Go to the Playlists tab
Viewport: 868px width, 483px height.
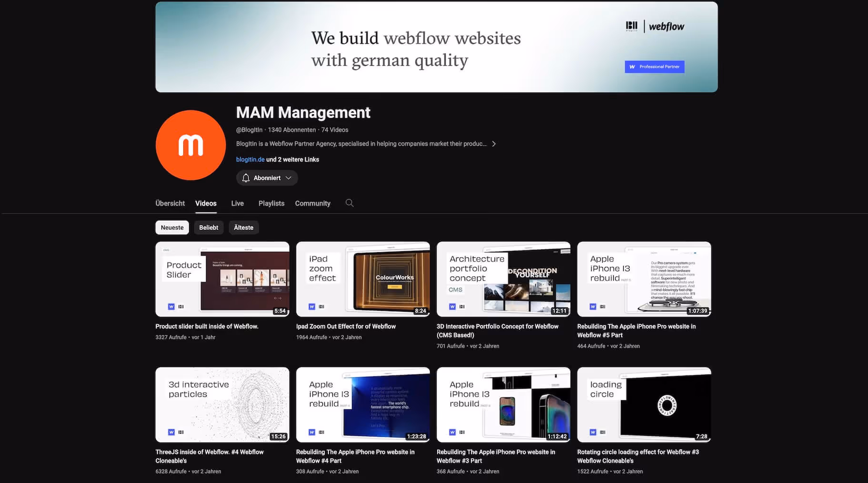pyautogui.click(x=271, y=203)
